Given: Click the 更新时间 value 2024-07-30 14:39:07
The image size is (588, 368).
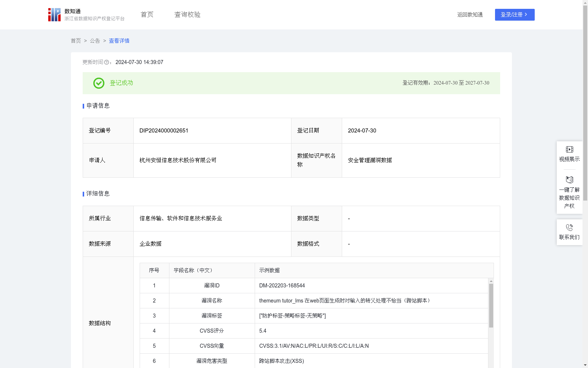Looking at the screenshot, I should tap(139, 63).
